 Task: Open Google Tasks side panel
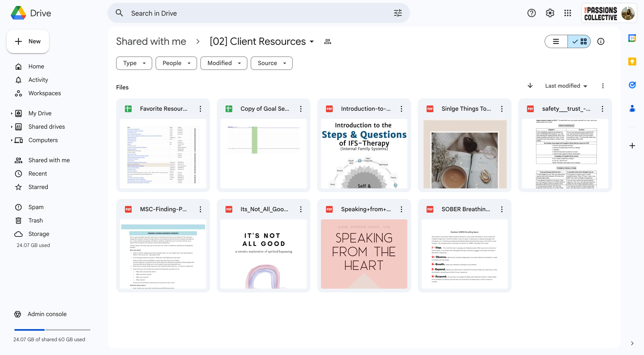[632, 85]
